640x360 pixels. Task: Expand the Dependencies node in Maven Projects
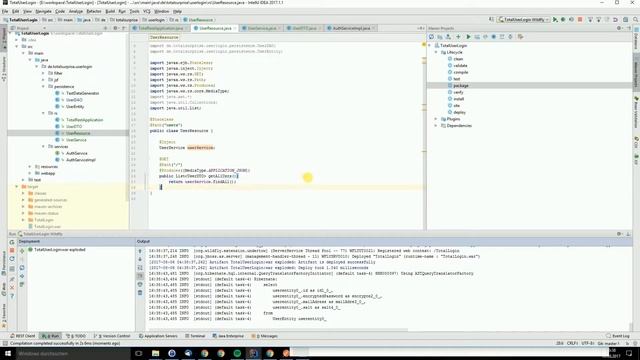(x=436, y=126)
